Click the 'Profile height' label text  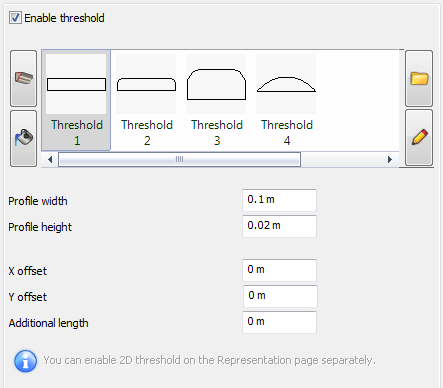click(x=40, y=227)
